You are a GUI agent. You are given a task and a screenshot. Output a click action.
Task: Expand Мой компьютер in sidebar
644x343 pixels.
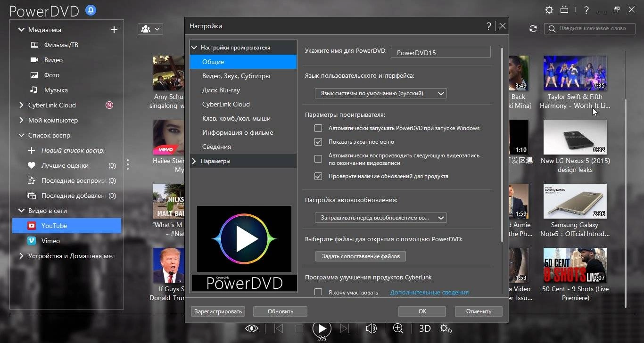(21, 120)
